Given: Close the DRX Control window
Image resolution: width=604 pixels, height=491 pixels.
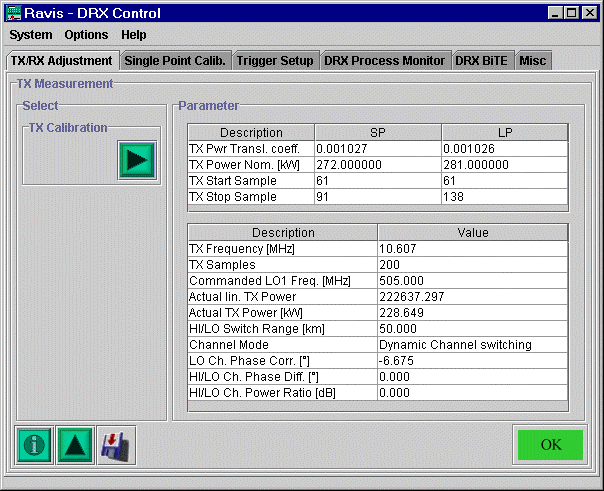Looking at the screenshot, I should pyautogui.click(x=590, y=13).
